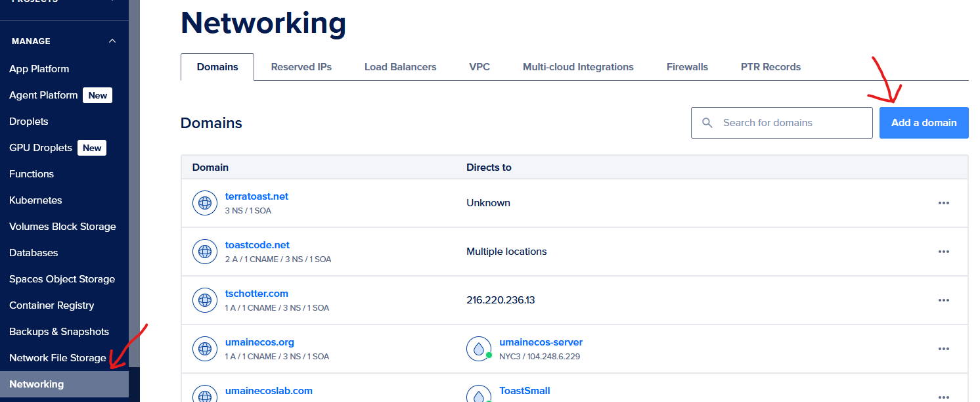Open more options for terratoast.net
This screenshot has width=980, height=402.
[x=944, y=203]
